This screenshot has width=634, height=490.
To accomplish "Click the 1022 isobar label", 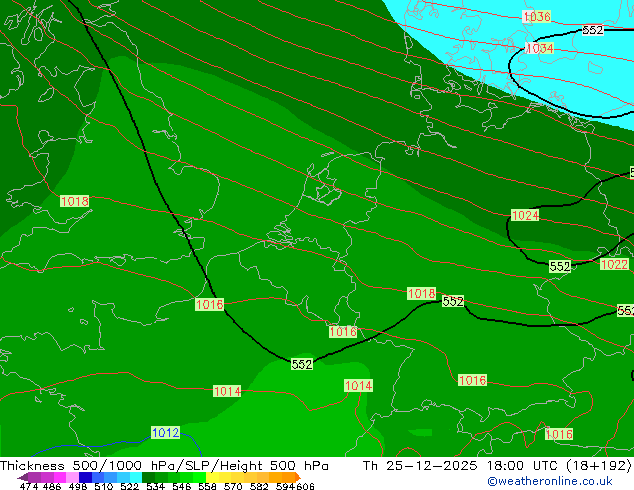I will coord(615,264).
